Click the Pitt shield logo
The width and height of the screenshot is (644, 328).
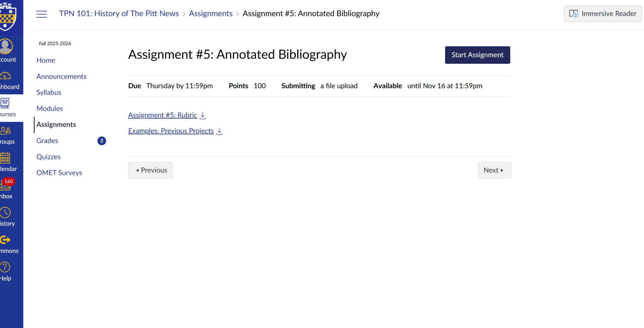tap(7, 16)
